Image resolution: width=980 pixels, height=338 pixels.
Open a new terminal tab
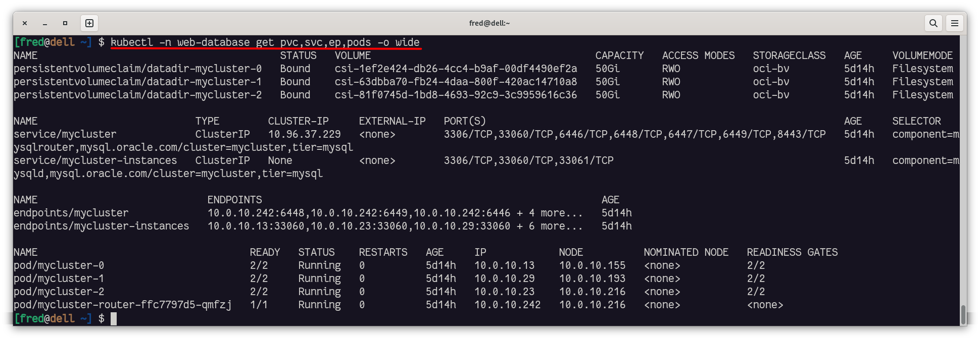point(89,23)
